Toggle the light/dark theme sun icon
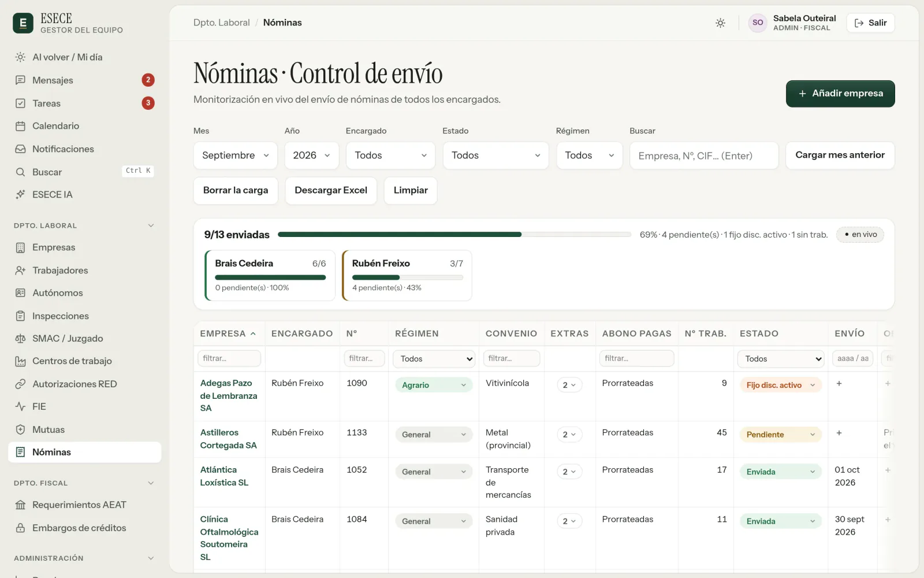The height and width of the screenshot is (578, 924). click(720, 23)
